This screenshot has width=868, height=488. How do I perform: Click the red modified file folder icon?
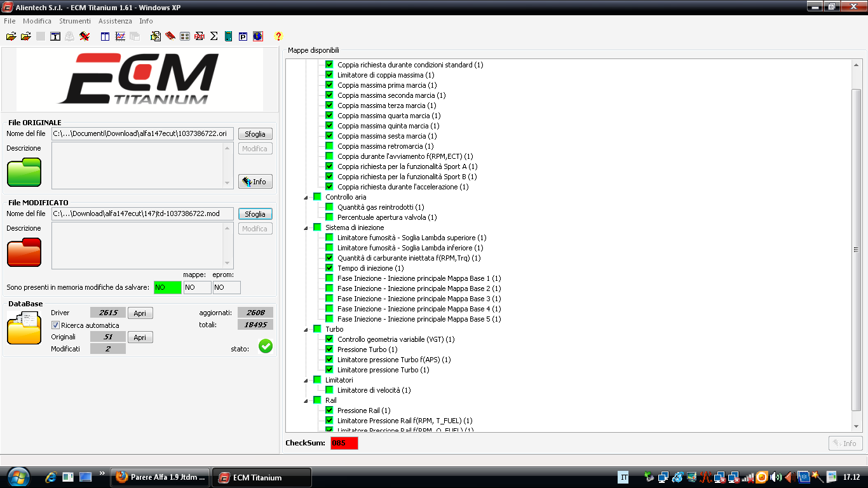[x=24, y=252]
